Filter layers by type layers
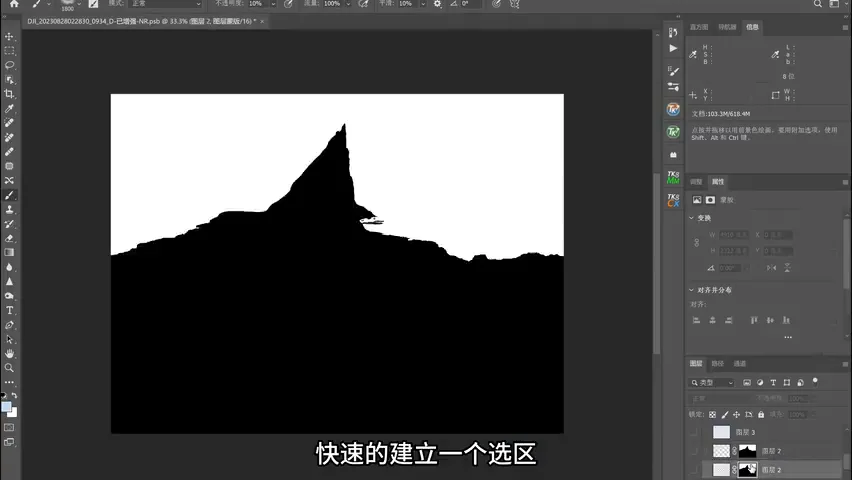The height and width of the screenshot is (480, 852). coord(773,383)
